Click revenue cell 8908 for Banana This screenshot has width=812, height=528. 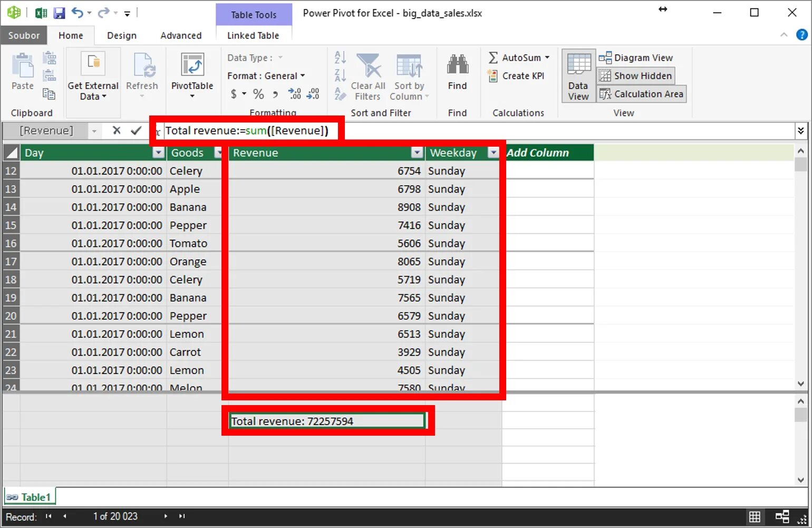327,207
